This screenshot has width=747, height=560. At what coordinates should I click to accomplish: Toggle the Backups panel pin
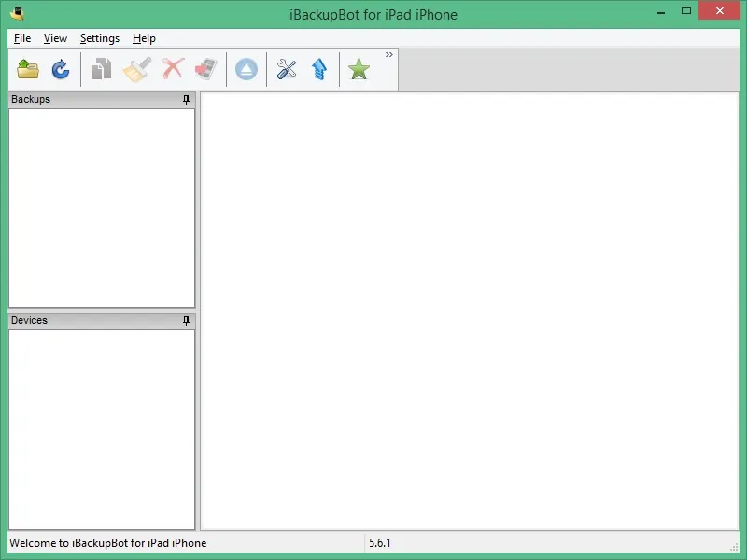[x=186, y=99]
